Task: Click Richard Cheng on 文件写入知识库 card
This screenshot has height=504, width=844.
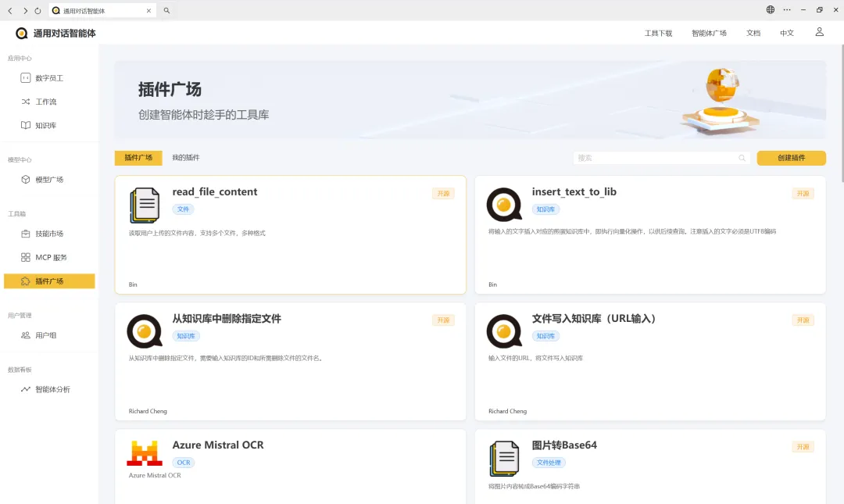Action: tap(508, 411)
